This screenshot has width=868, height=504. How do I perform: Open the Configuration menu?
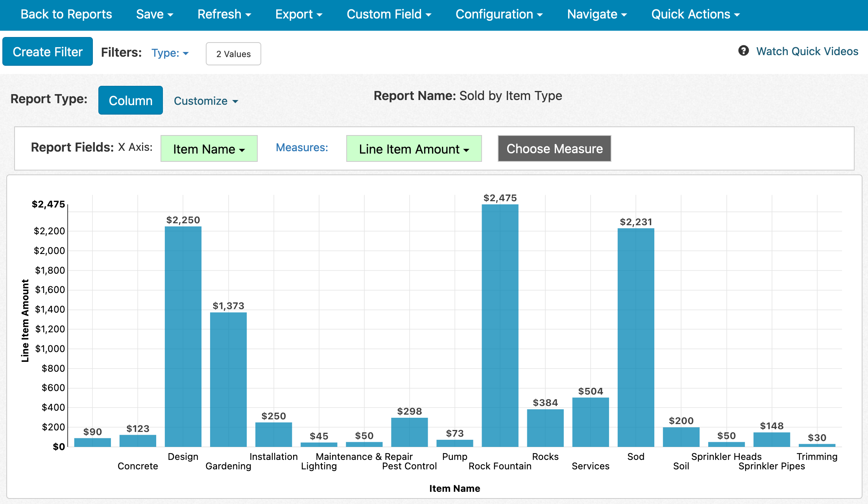[499, 14]
